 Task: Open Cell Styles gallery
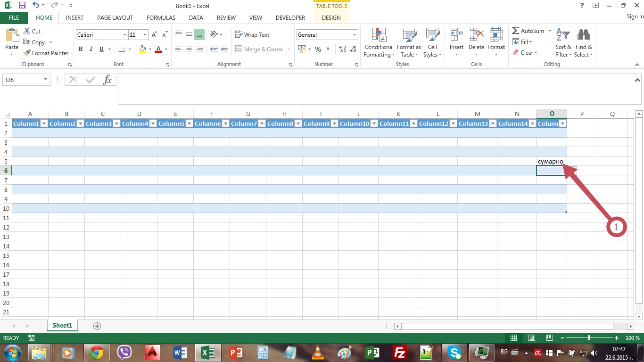tap(432, 43)
